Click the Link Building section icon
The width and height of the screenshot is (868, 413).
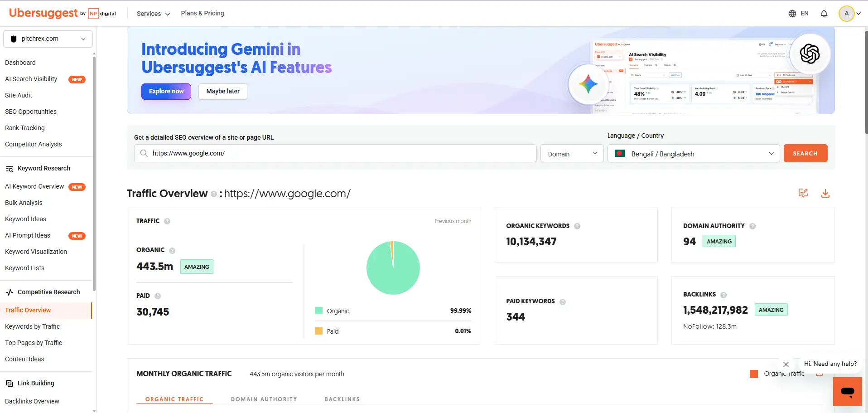10,384
